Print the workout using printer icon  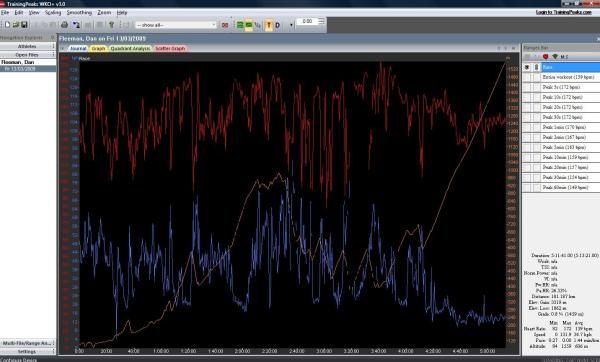pyautogui.click(x=64, y=25)
